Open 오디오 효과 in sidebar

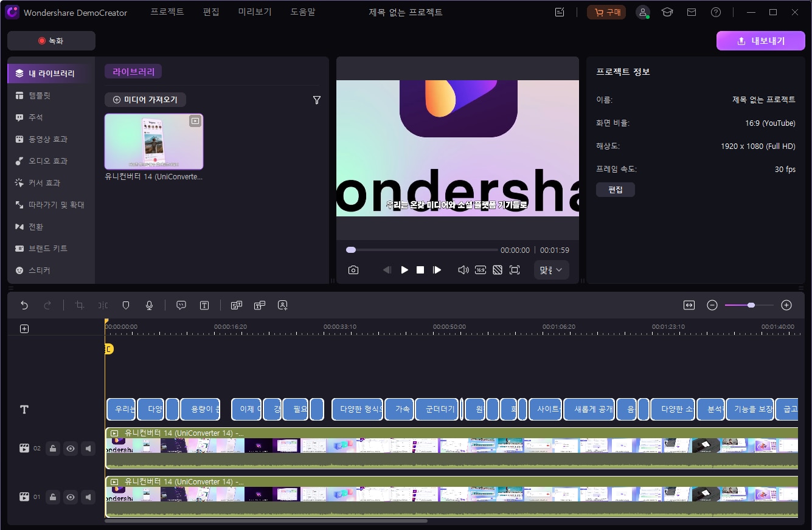click(x=51, y=161)
